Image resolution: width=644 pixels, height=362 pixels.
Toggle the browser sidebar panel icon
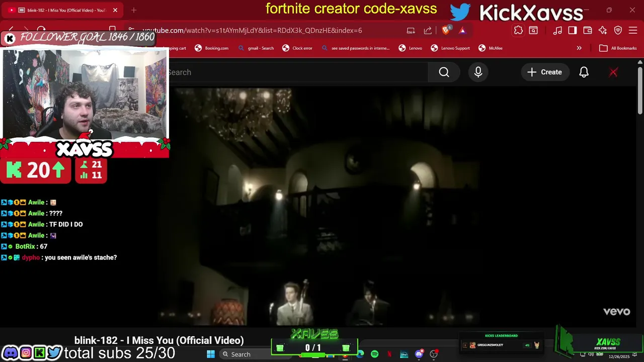[573, 30]
